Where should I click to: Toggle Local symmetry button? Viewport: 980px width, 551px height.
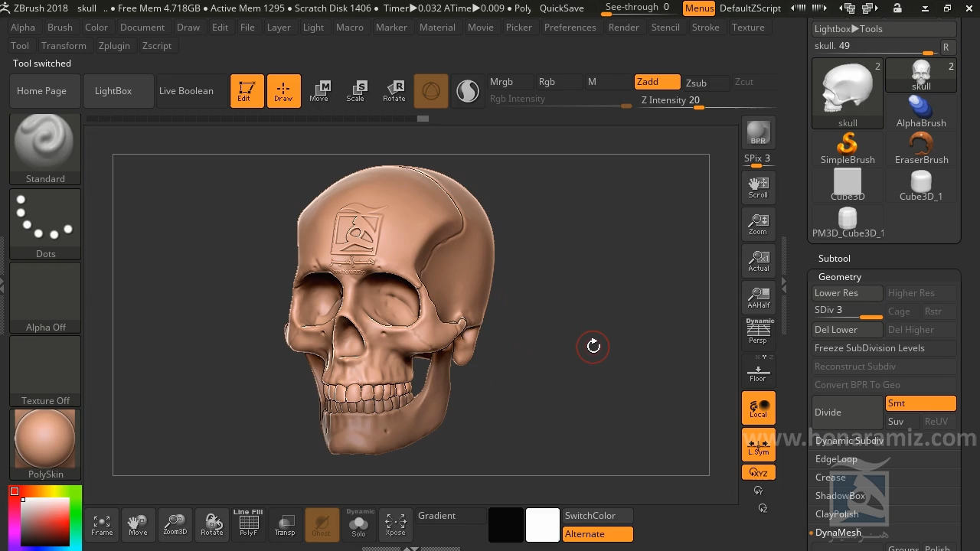click(758, 408)
